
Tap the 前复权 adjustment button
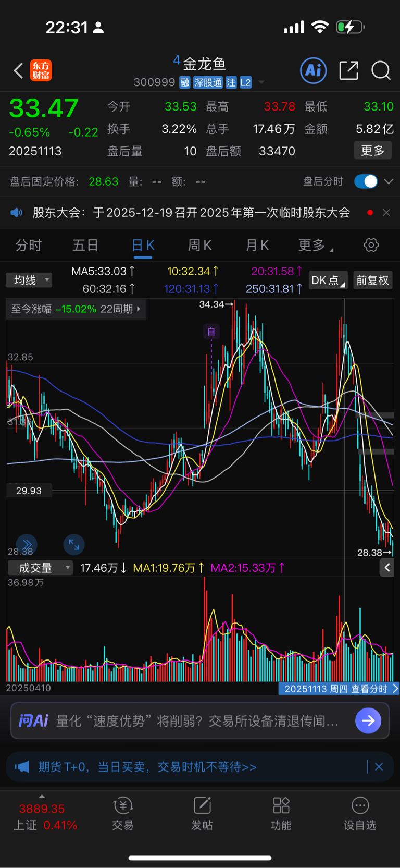click(372, 280)
